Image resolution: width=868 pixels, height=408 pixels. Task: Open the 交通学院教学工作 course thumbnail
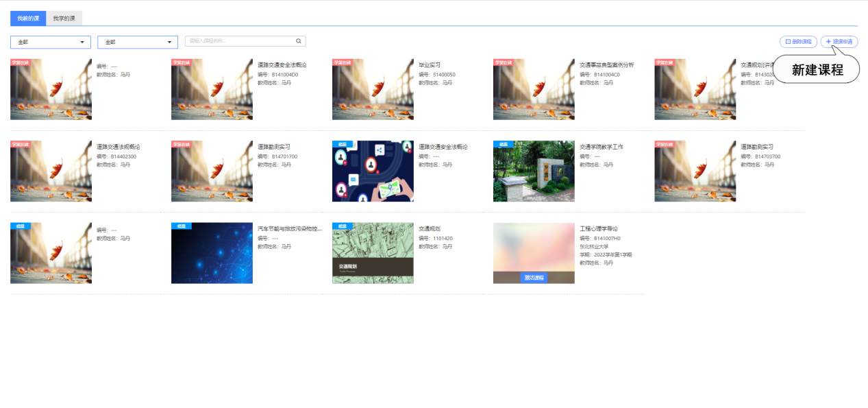(534, 171)
